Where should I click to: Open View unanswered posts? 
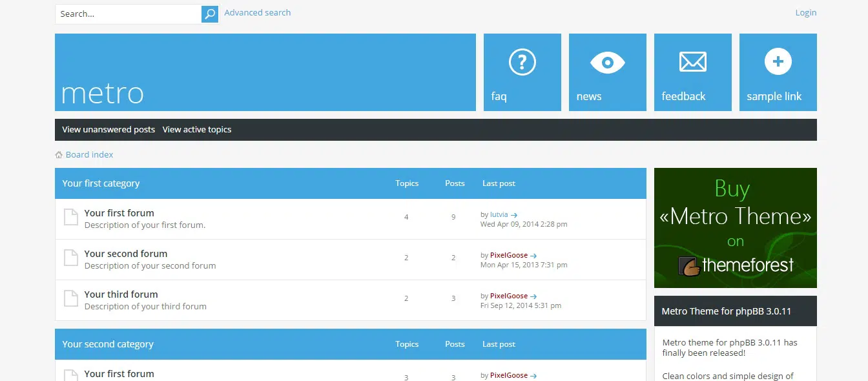[x=108, y=130]
